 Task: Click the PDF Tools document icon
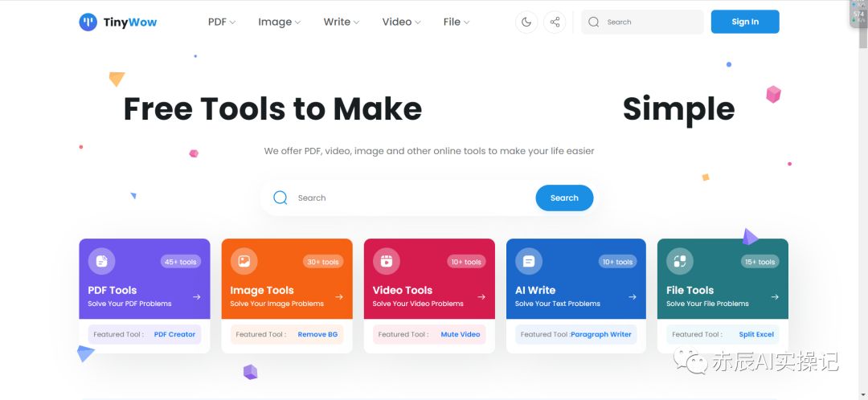(x=101, y=261)
